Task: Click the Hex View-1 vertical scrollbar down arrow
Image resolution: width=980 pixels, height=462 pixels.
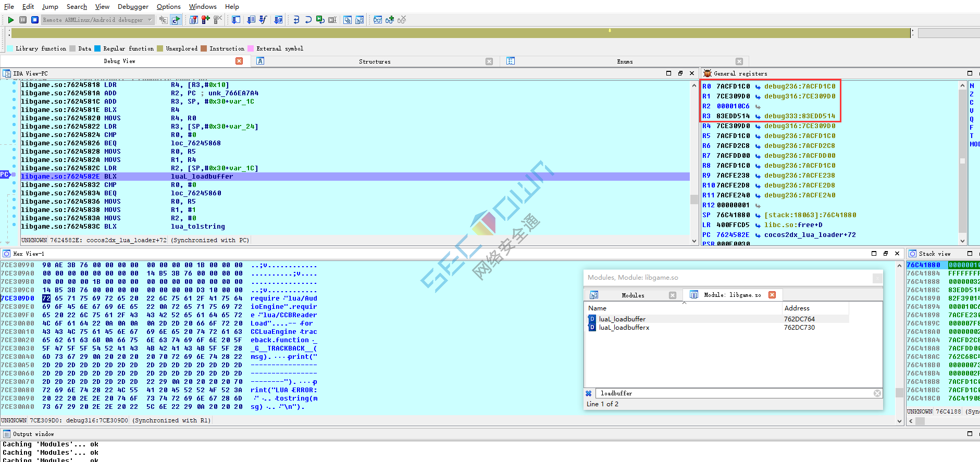Action: coord(899,421)
